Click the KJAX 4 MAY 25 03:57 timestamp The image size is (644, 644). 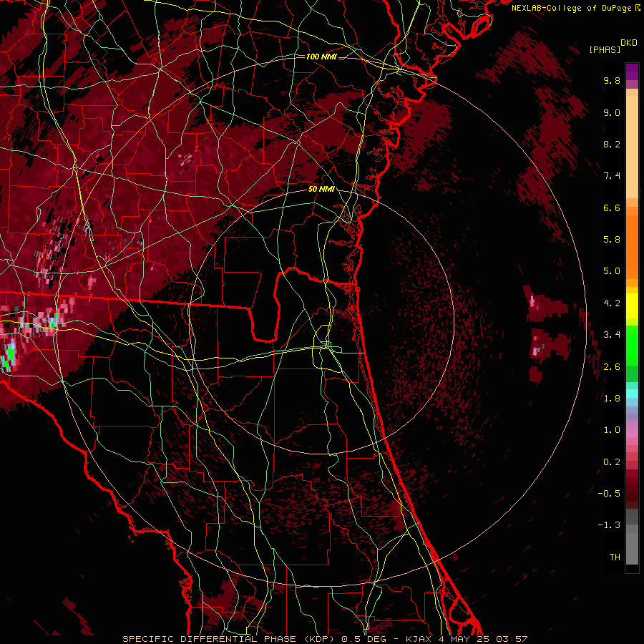pyautogui.click(x=466, y=639)
